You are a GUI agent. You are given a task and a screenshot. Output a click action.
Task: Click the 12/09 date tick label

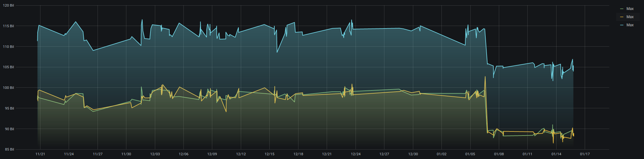[212, 154]
